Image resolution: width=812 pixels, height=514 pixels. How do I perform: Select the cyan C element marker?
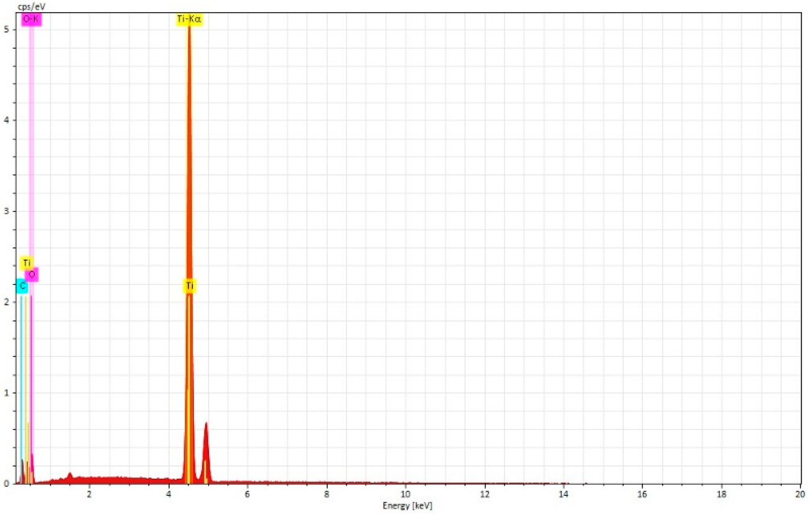tap(22, 286)
